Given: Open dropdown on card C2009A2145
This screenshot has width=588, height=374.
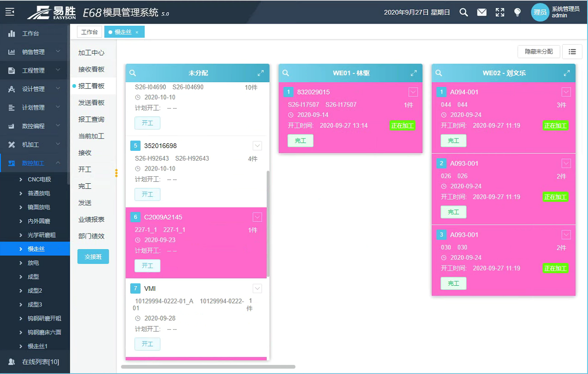Looking at the screenshot, I should click(257, 217).
